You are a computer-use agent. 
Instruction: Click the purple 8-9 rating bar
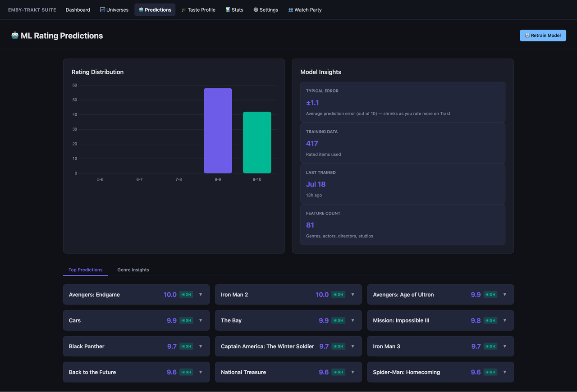coord(218,131)
